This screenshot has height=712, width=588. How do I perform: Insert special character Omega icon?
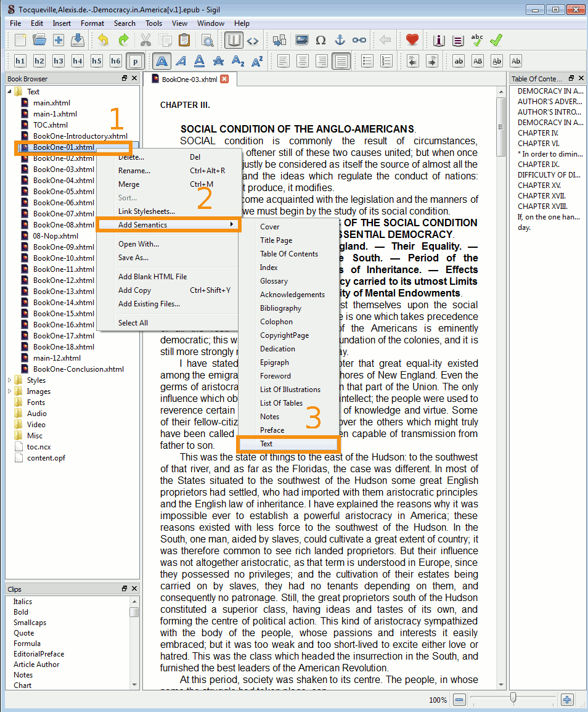click(x=321, y=41)
